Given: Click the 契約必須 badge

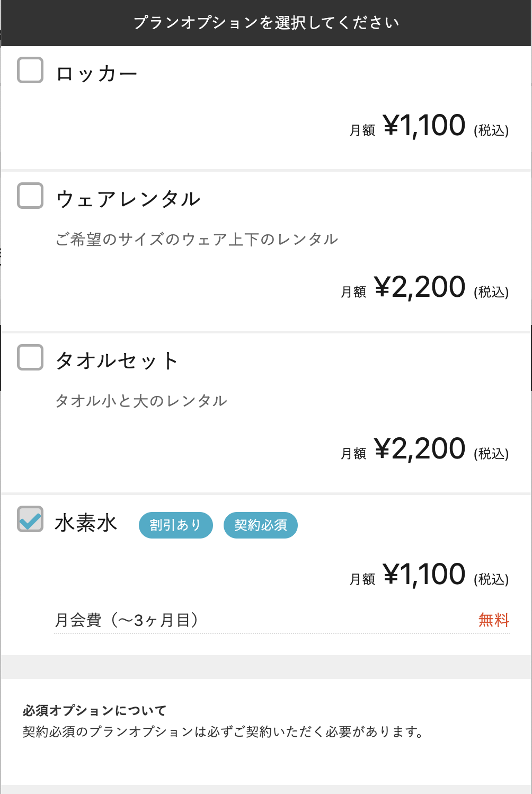Looking at the screenshot, I should (x=261, y=525).
